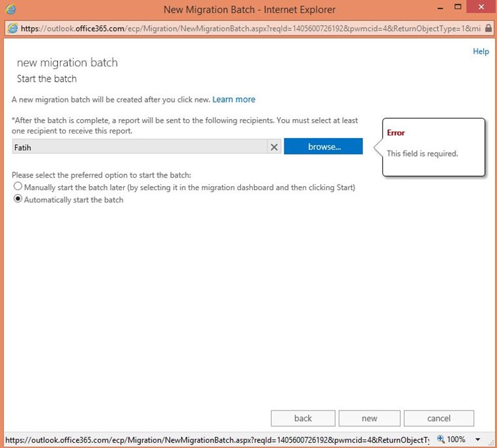Minimize the Internet Explorer window
497x448 pixels.
click(440, 9)
